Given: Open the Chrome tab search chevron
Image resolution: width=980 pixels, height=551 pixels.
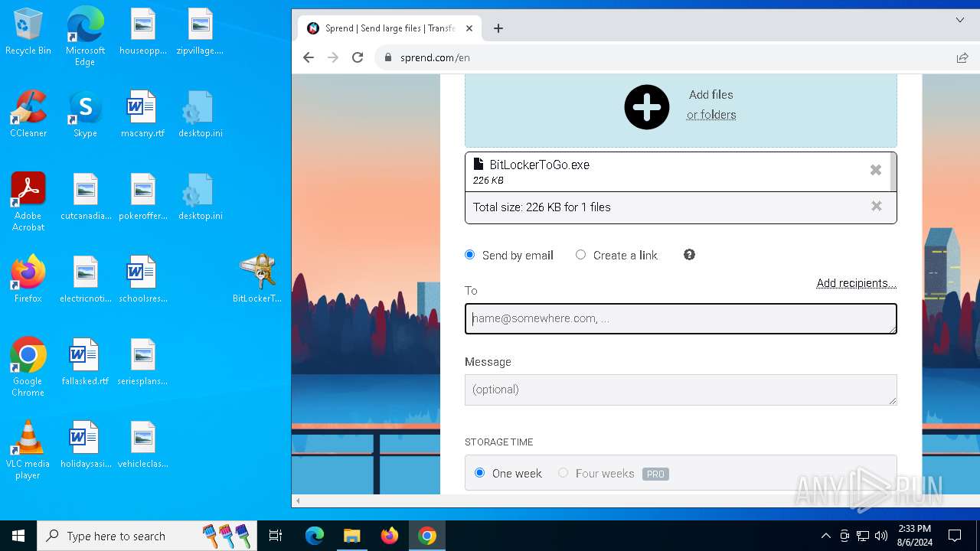Looking at the screenshot, I should coord(960,20).
